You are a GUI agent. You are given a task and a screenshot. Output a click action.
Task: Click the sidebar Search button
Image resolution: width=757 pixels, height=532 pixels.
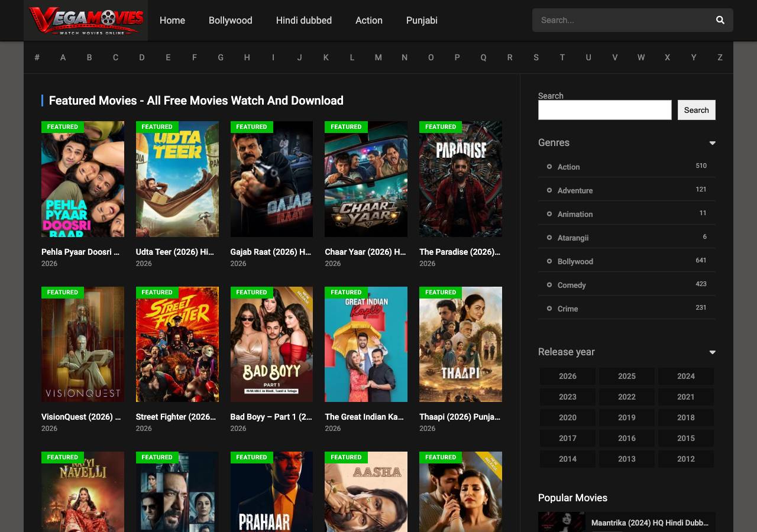[697, 110]
